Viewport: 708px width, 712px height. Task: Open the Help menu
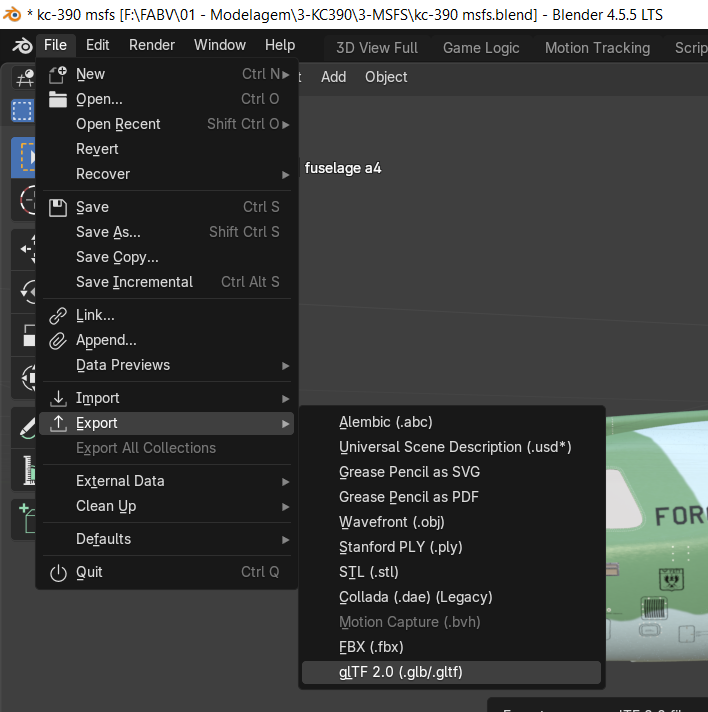click(280, 45)
